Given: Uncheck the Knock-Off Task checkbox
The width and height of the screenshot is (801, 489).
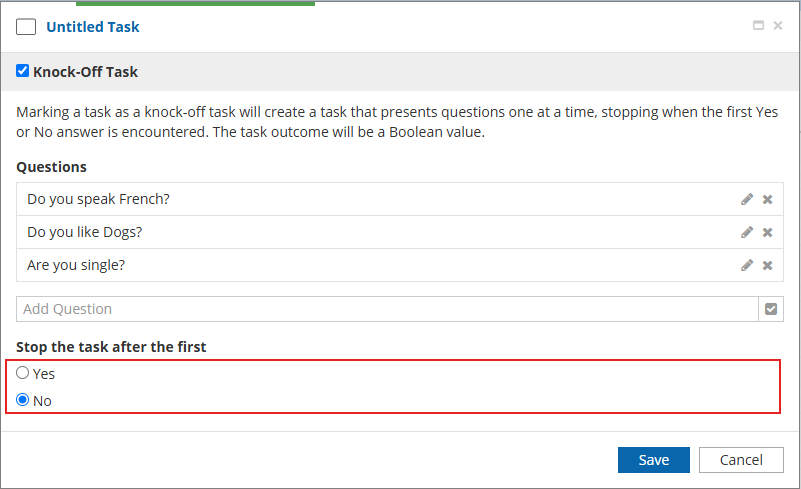Looking at the screenshot, I should [x=23, y=71].
